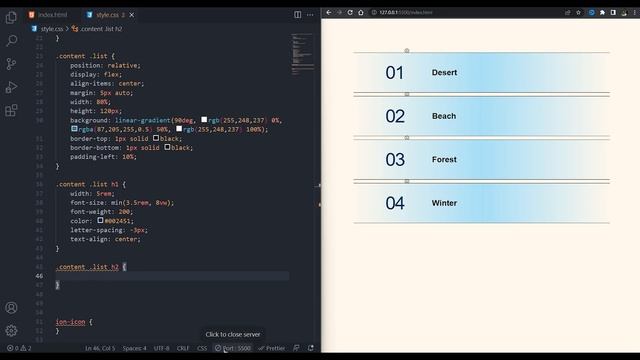
Task: Click the site info icon in address bar
Action: click(x=374, y=13)
